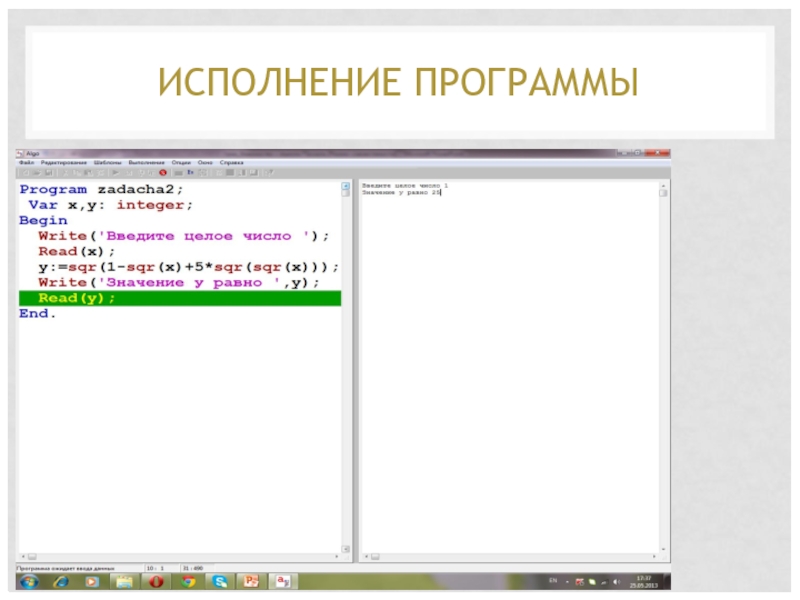
Task: Click the Cut scissors toolbar icon
Action: pos(66,173)
